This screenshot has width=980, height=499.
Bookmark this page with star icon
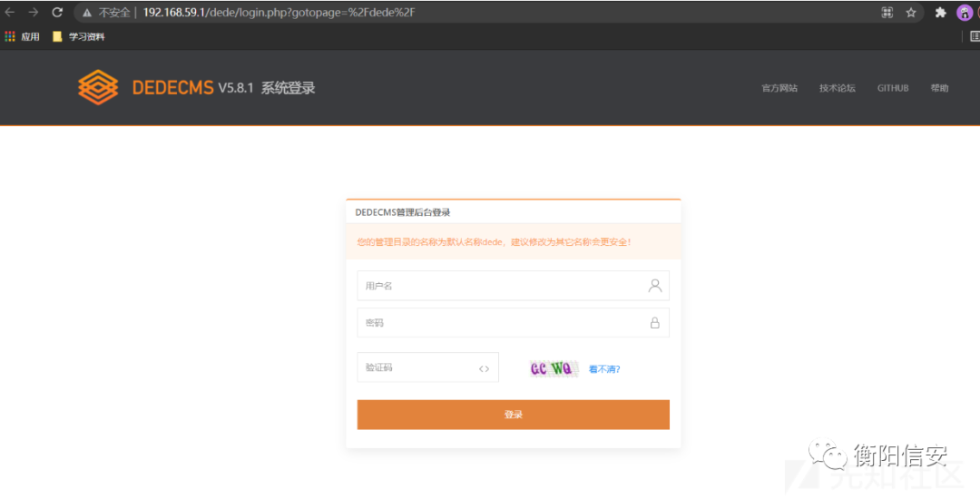[x=911, y=13]
